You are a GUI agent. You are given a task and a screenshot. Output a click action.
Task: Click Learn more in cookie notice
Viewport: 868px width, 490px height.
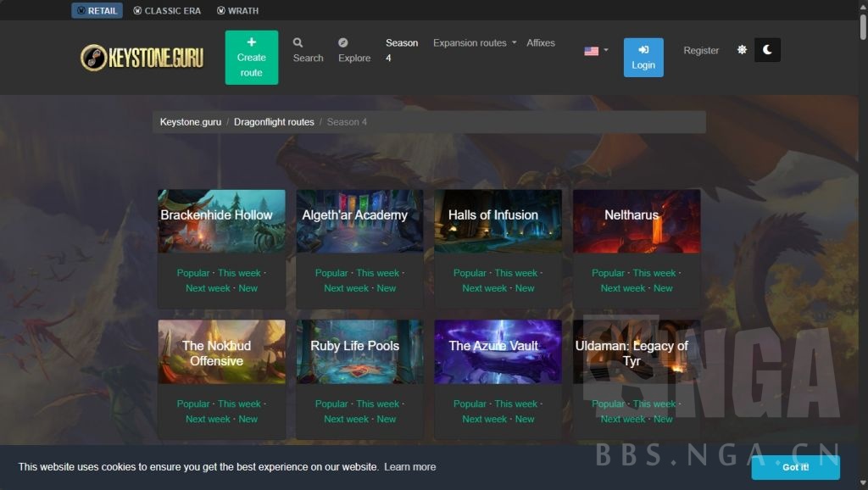[409, 466]
